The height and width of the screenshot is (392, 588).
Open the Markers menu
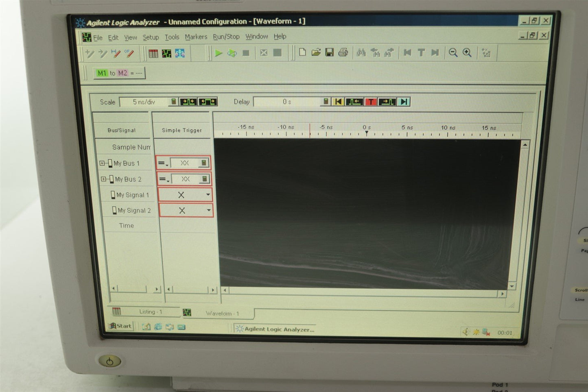[x=196, y=37]
